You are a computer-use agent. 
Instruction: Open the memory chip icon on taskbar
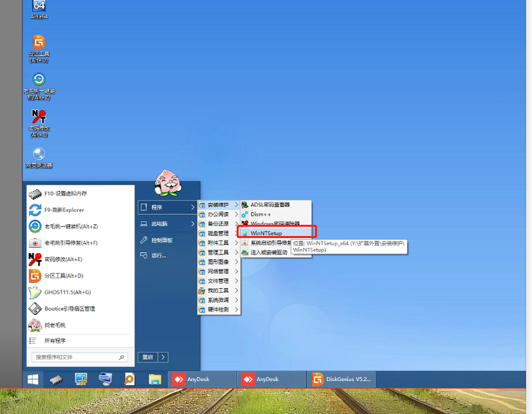pos(56,379)
